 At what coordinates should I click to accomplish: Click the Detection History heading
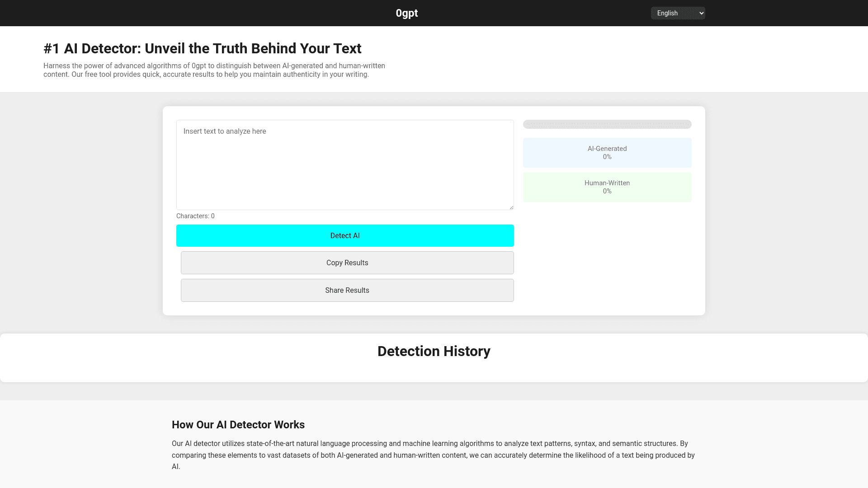point(434,351)
